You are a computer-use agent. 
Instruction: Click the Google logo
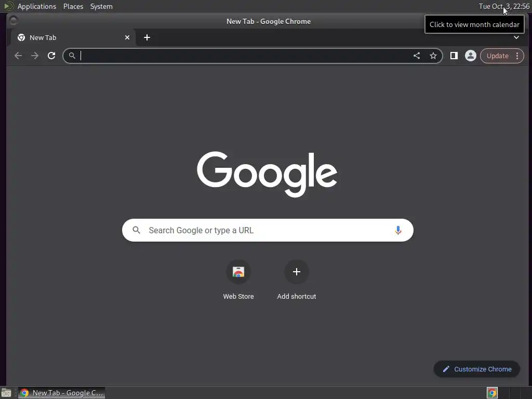point(267,174)
